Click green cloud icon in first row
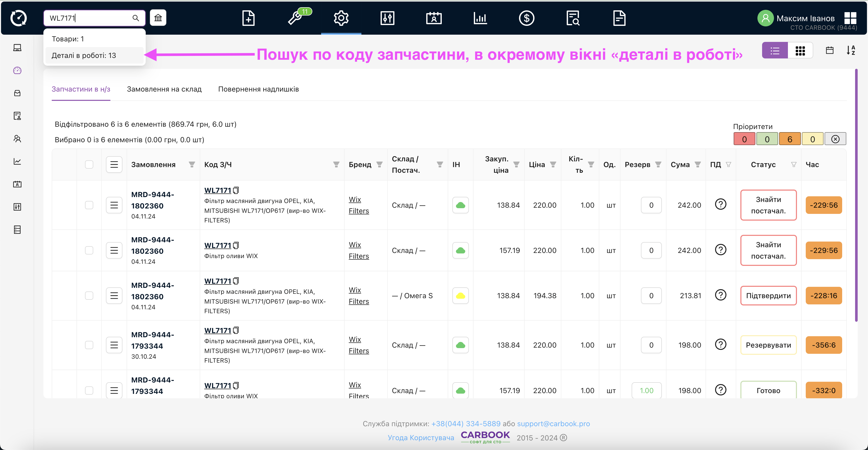This screenshot has height=450, width=868. click(x=460, y=205)
